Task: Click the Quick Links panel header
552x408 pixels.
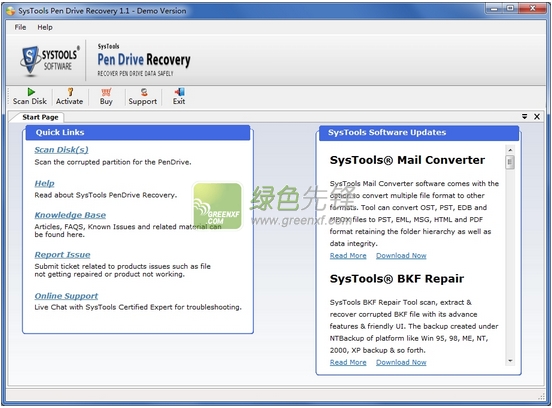Action: [138, 133]
